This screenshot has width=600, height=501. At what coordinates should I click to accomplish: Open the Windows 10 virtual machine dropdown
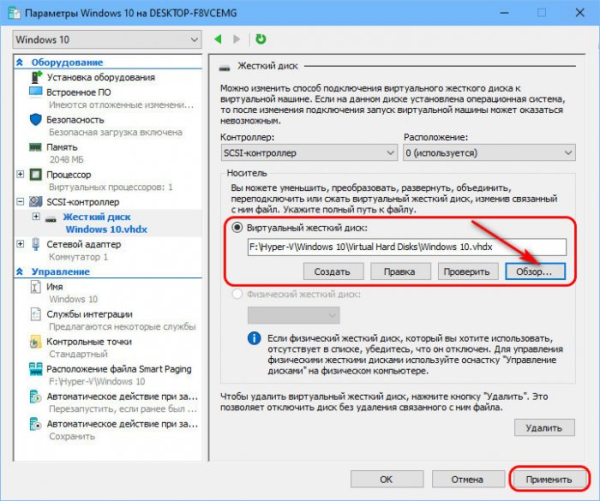click(x=105, y=39)
